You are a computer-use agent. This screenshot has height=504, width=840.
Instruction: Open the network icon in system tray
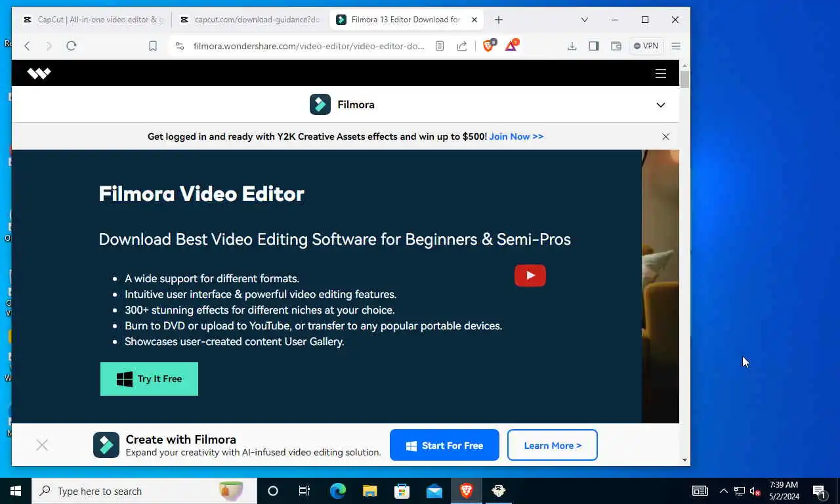pos(740,491)
